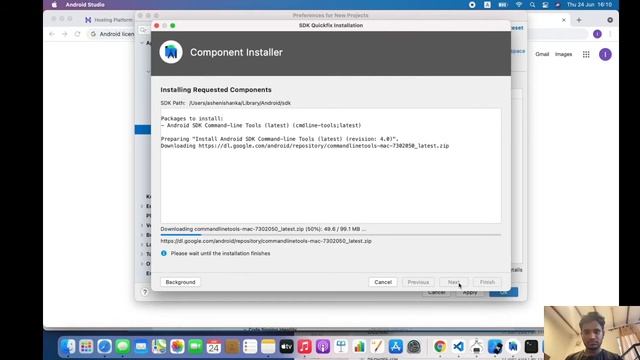Open Gmail link in Chrome
This screenshot has width=640, height=360.
(542, 54)
